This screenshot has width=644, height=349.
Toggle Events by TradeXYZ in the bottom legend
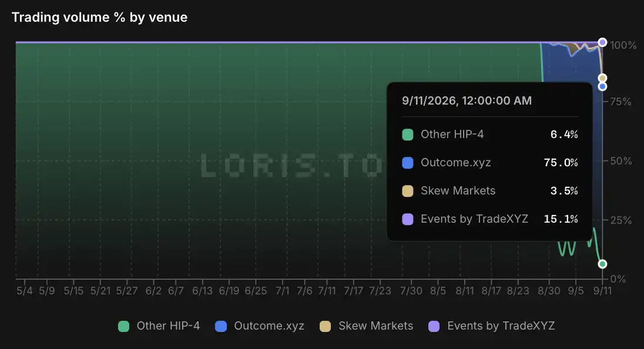pyautogui.click(x=492, y=326)
